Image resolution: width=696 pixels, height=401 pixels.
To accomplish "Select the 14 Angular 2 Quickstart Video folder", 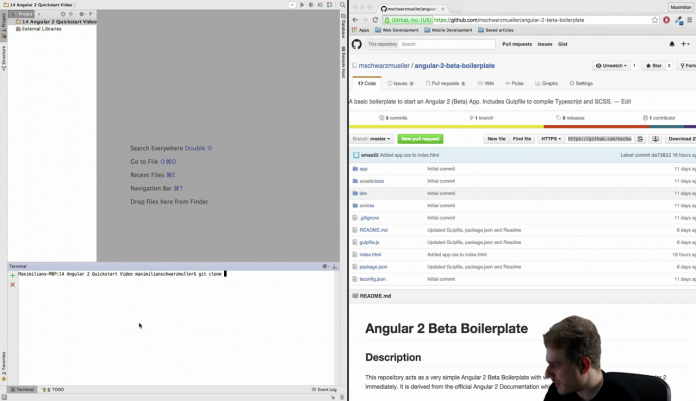I will coord(56,21).
